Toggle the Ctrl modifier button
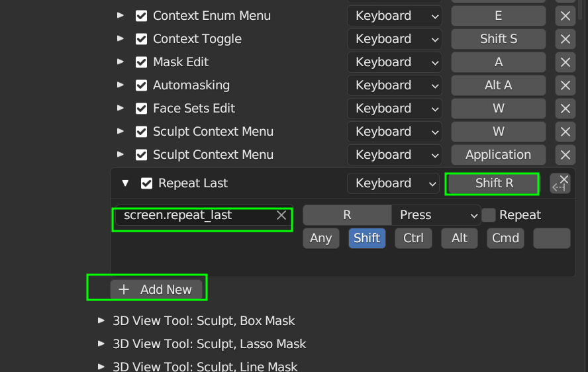588x372 pixels. coord(413,238)
